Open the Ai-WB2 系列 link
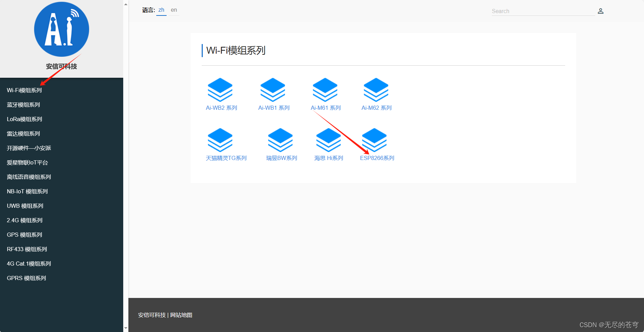 [221, 108]
